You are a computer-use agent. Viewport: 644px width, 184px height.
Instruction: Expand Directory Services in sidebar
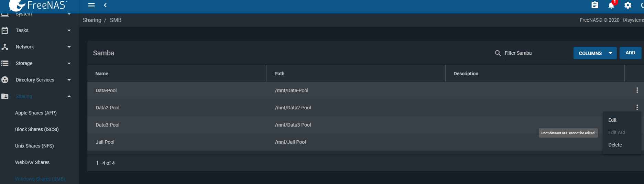pyautogui.click(x=37, y=80)
